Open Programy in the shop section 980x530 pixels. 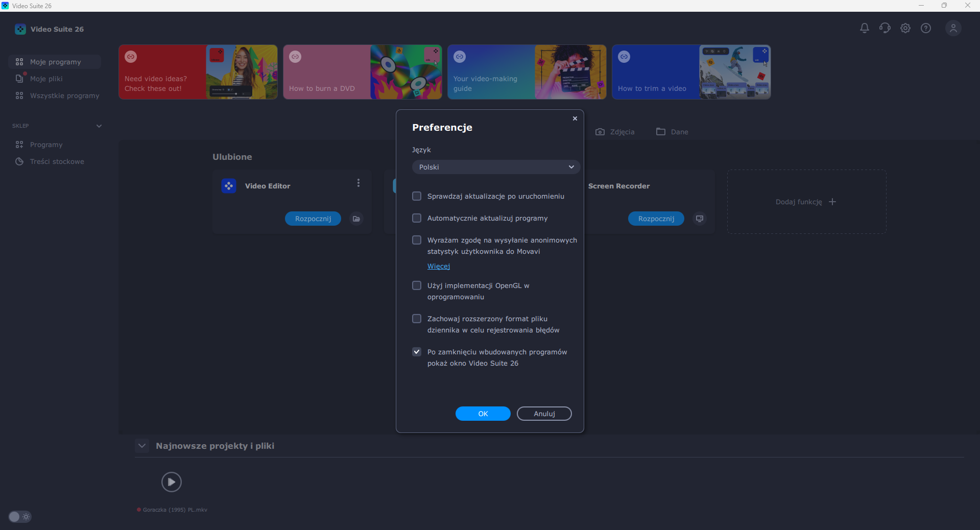(55, 144)
